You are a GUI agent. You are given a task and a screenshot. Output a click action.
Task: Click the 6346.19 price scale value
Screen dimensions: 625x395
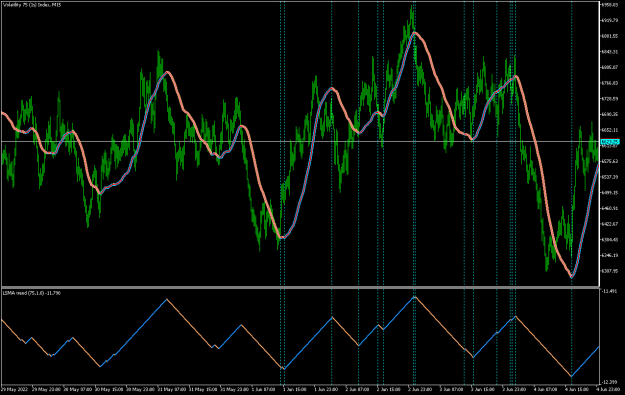point(609,255)
